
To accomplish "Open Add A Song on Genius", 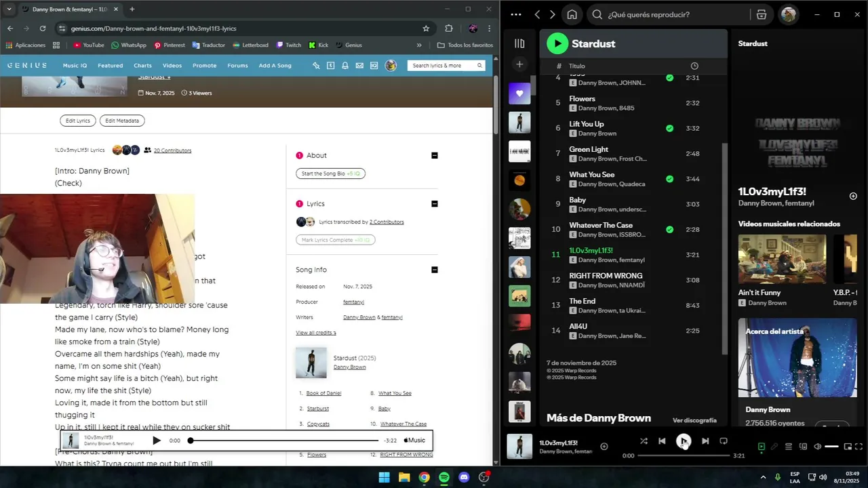I will point(275,66).
